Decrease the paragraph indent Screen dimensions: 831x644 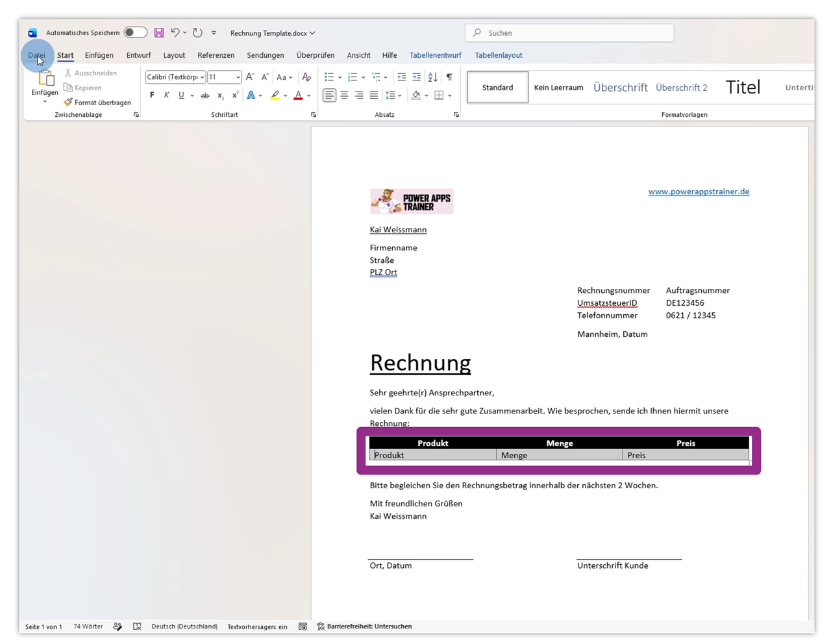tap(401, 77)
